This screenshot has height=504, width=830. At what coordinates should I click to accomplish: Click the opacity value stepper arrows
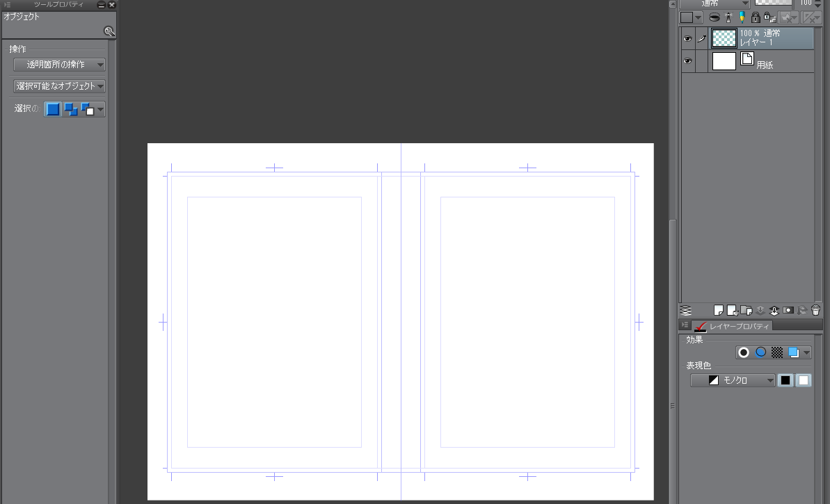coord(818,3)
